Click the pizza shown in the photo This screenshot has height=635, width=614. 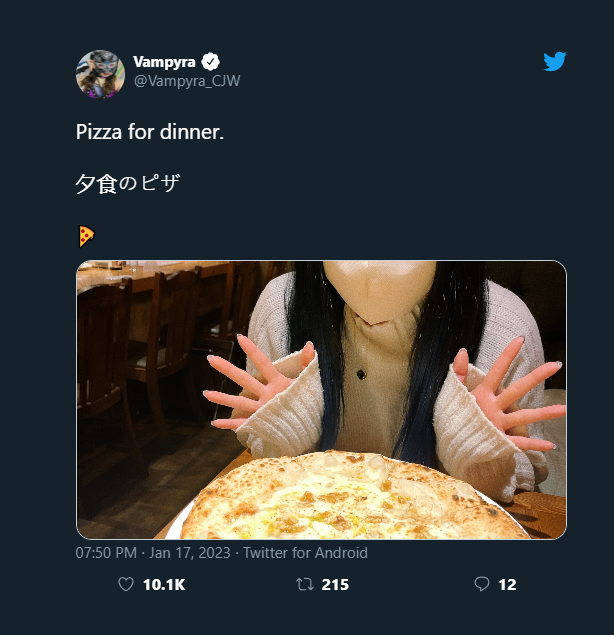[350, 500]
